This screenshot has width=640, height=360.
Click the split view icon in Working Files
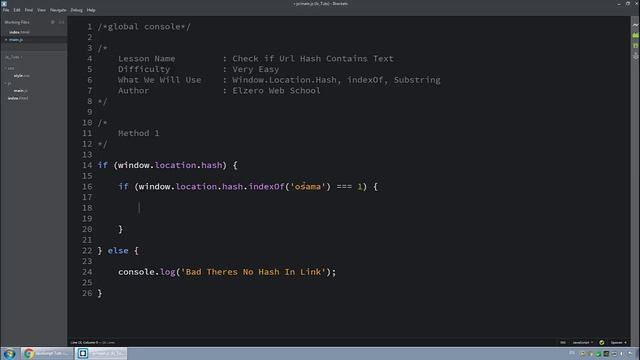point(61,22)
